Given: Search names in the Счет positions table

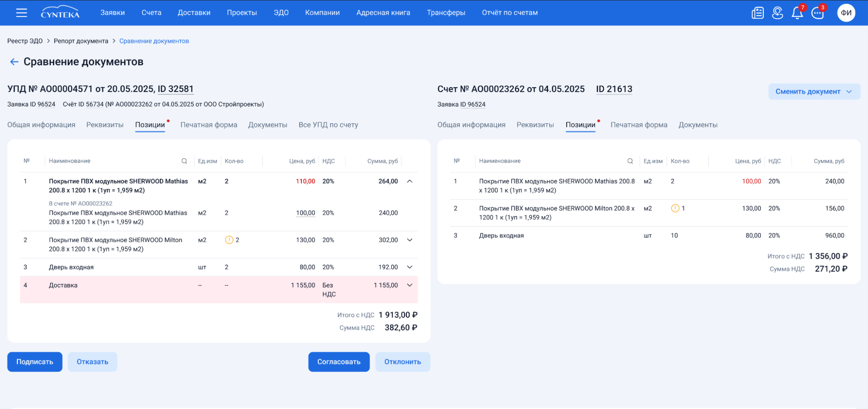Looking at the screenshot, I should [x=630, y=161].
